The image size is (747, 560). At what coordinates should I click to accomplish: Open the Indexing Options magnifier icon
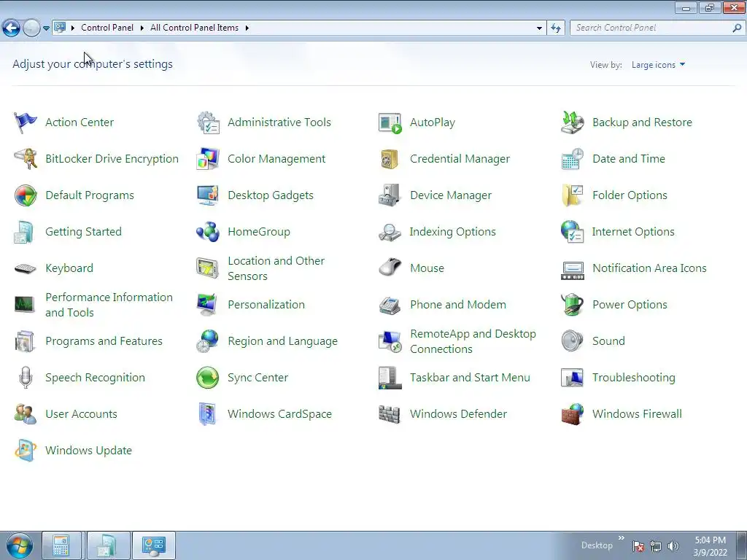(x=390, y=233)
